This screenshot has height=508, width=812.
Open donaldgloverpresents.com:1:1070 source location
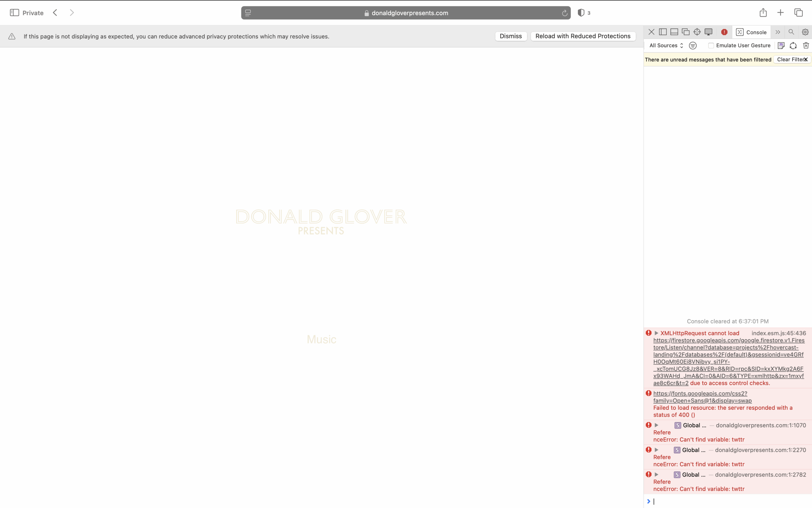pyautogui.click(x=761, y=425)
